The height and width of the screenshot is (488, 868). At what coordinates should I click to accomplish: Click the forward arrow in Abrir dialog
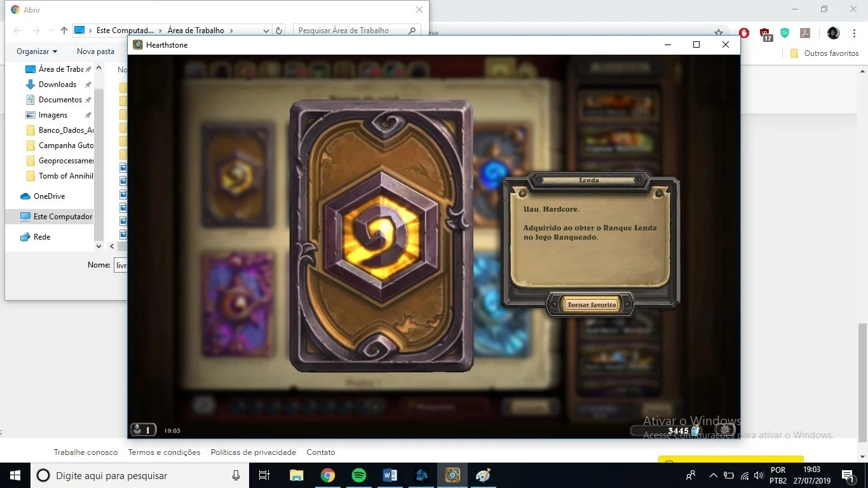[x=36, y=30]
